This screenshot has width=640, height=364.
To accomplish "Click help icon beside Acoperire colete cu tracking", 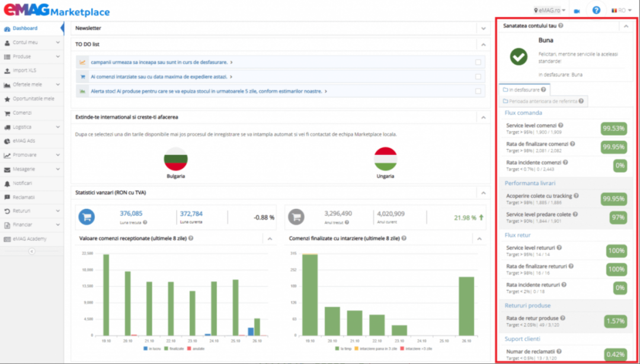I will pos(577,196).
